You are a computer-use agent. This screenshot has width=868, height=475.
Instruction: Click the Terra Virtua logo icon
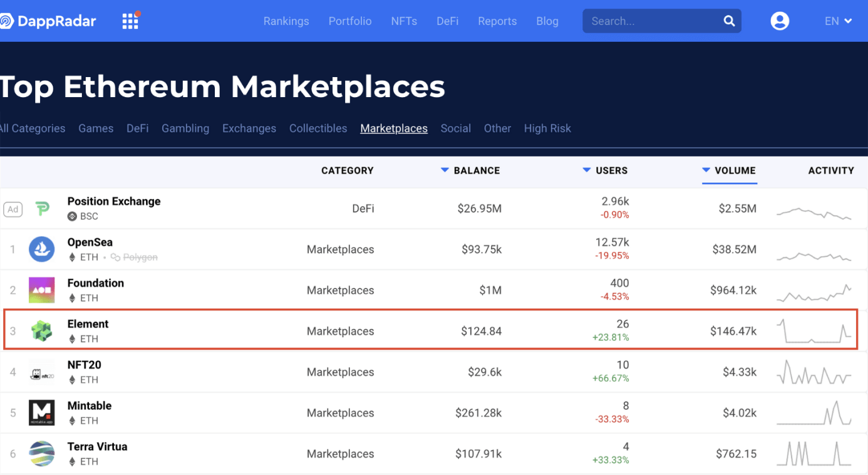point(42,454)
